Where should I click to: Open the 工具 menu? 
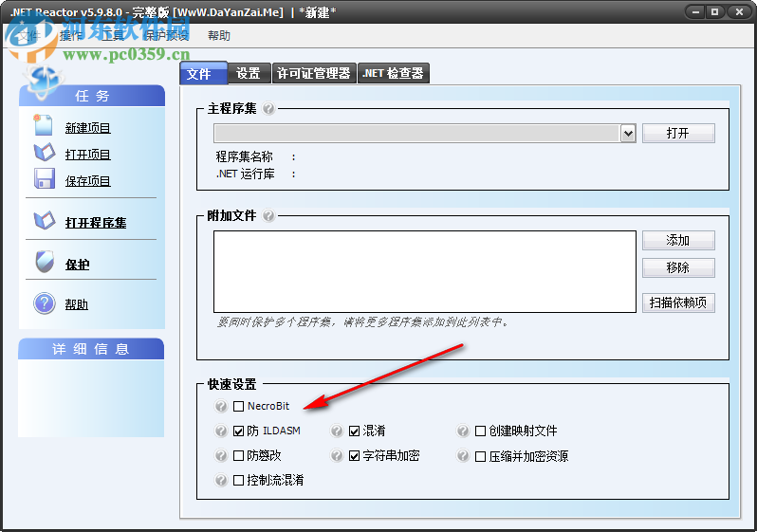pos(113,35)
